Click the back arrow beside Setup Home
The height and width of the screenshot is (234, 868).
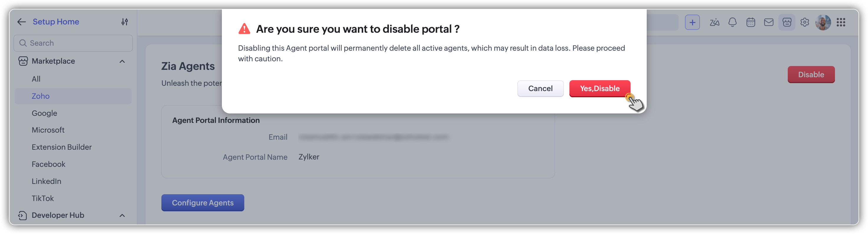coord(22,22)
